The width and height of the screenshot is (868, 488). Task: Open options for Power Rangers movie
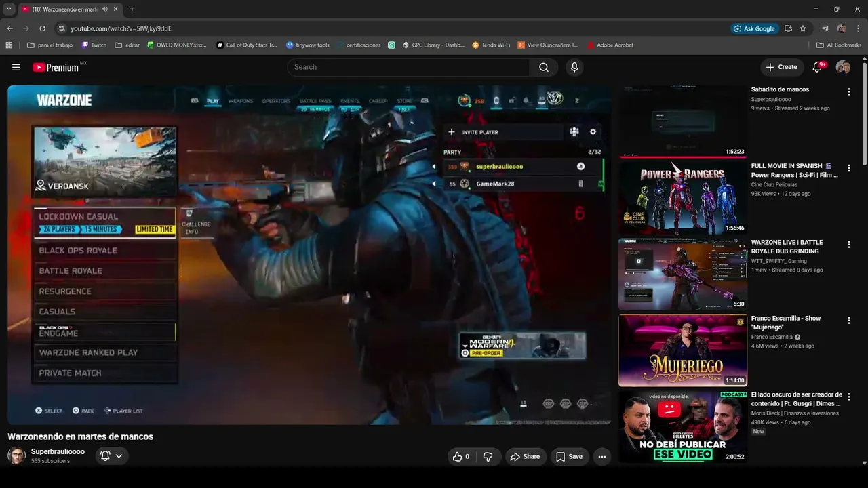point(849,168)
